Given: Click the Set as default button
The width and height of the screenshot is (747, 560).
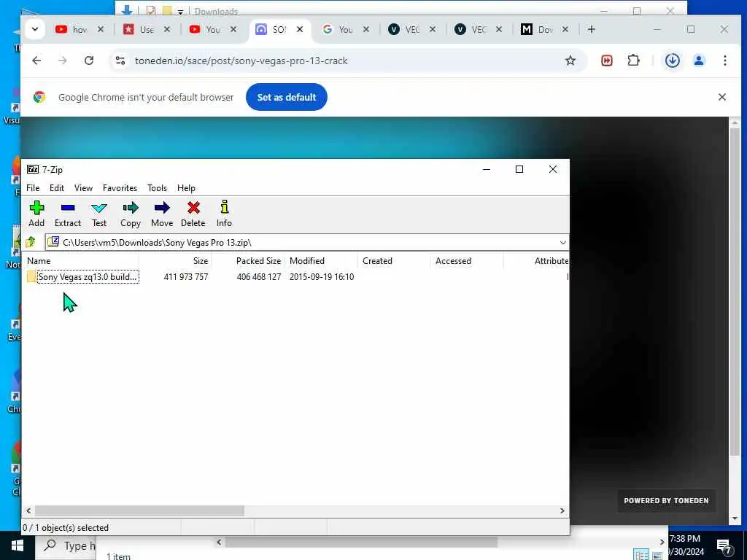Looking at the screenshot, I should [286, 97].
